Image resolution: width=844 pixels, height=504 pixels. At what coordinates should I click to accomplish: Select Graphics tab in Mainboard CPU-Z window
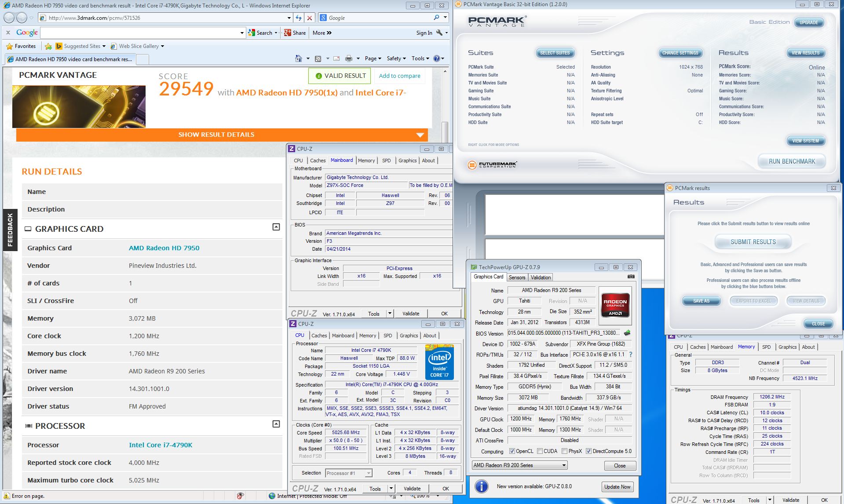click(407, 161)
